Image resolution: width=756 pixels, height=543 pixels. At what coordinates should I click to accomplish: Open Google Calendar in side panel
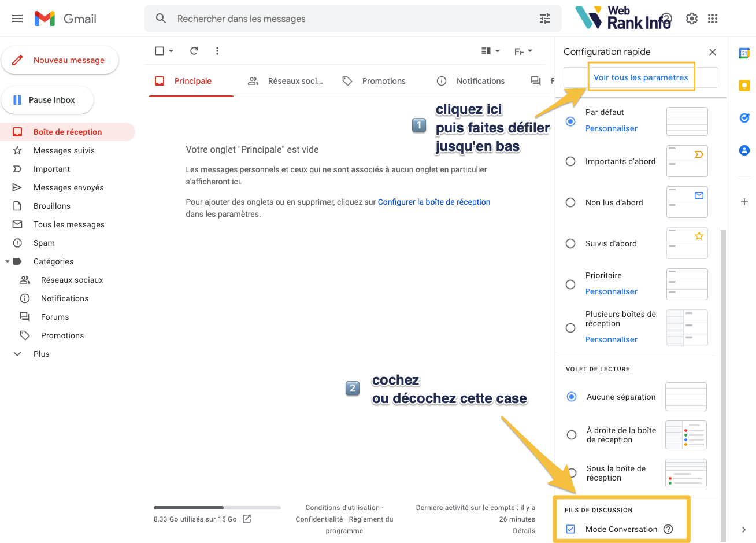click(744, 53)
